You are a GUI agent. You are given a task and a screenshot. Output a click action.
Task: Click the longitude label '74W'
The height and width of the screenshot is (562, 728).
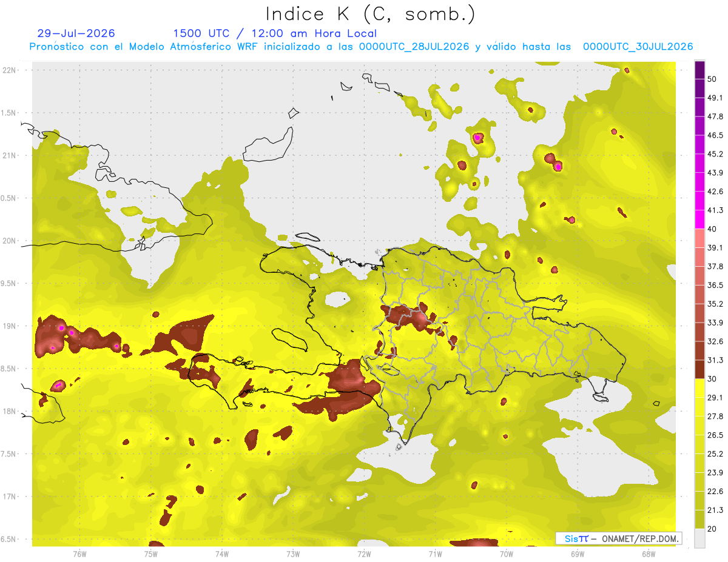221,554
